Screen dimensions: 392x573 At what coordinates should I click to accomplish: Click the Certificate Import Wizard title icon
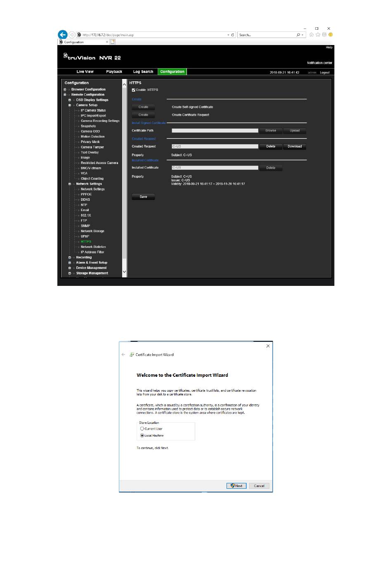click(132, 354)
